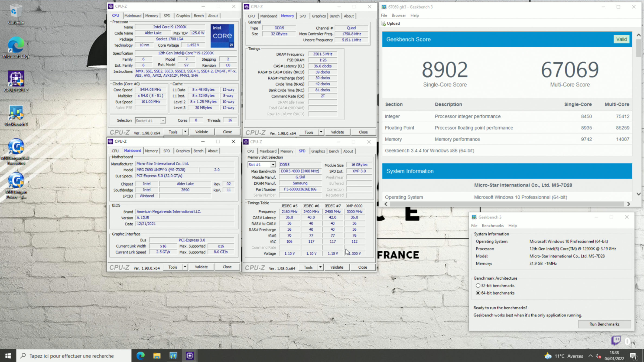Click the horizontal scrollbar in Geekbench results
644x362 pixels.
pos(506,204)
